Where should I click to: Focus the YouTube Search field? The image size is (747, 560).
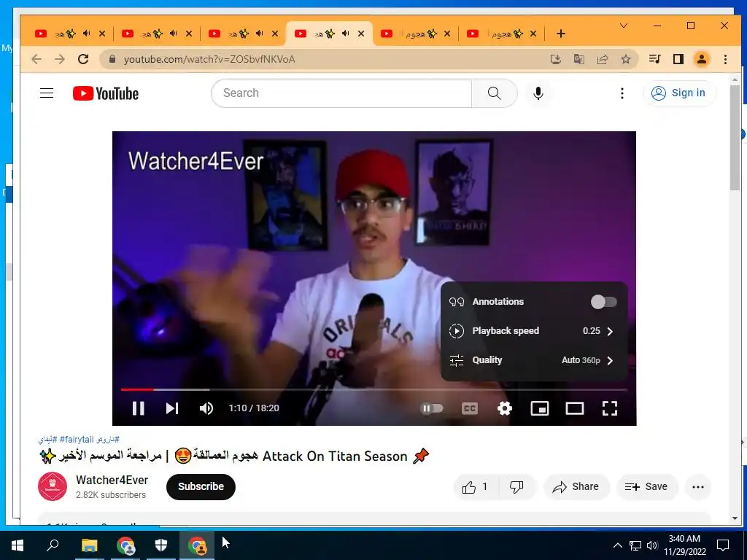tap(342, 93)
